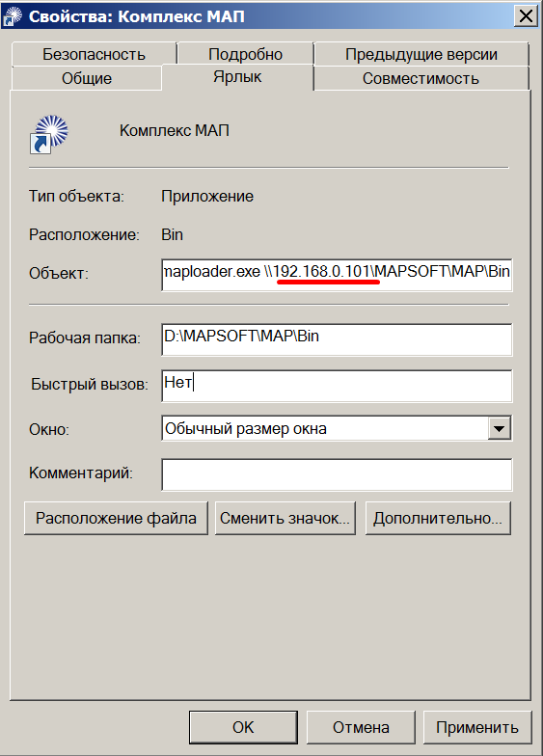The image size is (543, 756).
Task: Focus the Объект path input field
Action: click(337, 275)
